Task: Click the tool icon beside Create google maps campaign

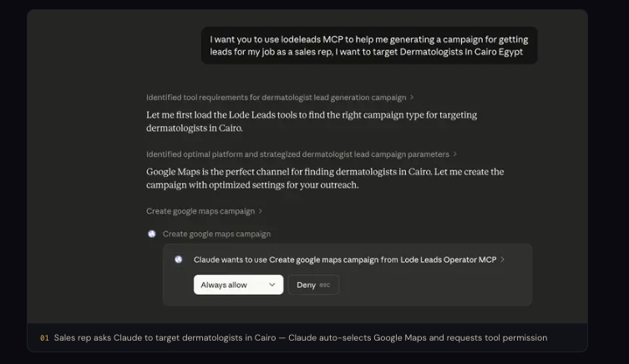Action: pyautogui.click(x=152, y=234)
